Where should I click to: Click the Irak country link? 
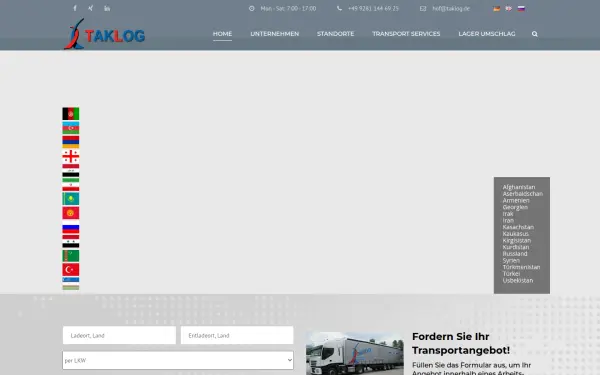508,214
